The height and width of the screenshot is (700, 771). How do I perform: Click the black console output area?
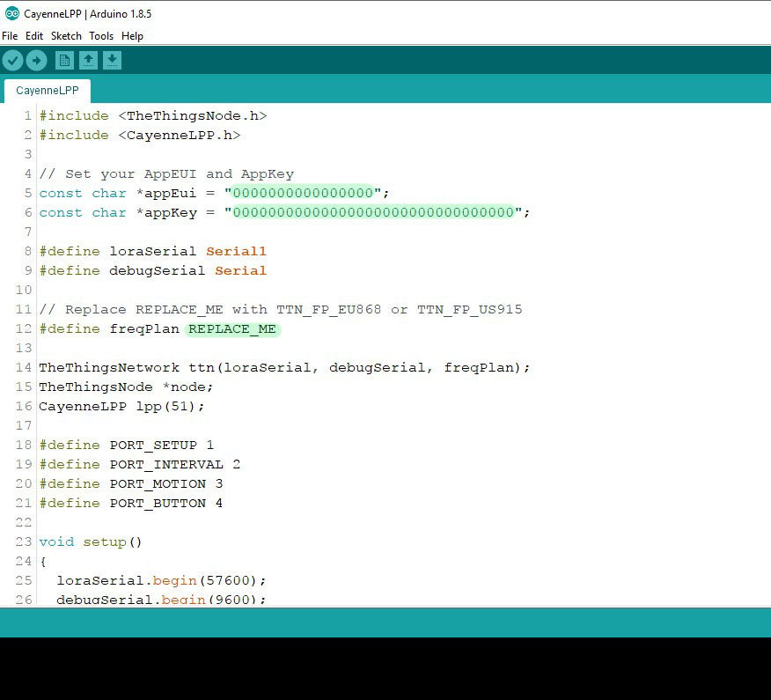coord(385,669)
